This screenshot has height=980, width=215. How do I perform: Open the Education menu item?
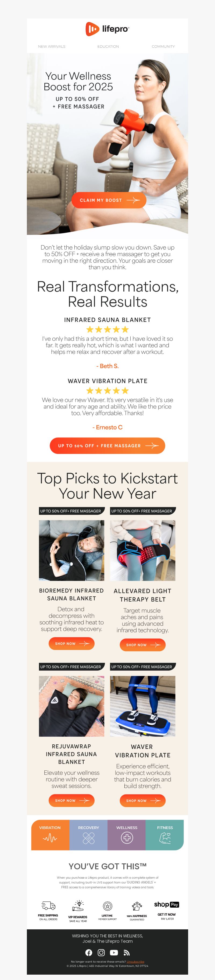(x=108, y=46)
